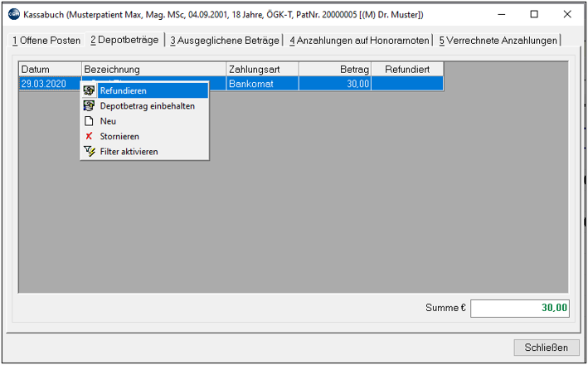The width and height of the screenshot is (588, 365).
Task: Click the Betrag column header
Action: click(335, 70)
